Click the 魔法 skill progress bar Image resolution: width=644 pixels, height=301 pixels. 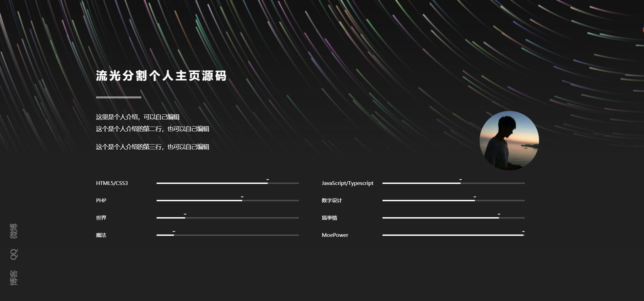click(228, 235)
